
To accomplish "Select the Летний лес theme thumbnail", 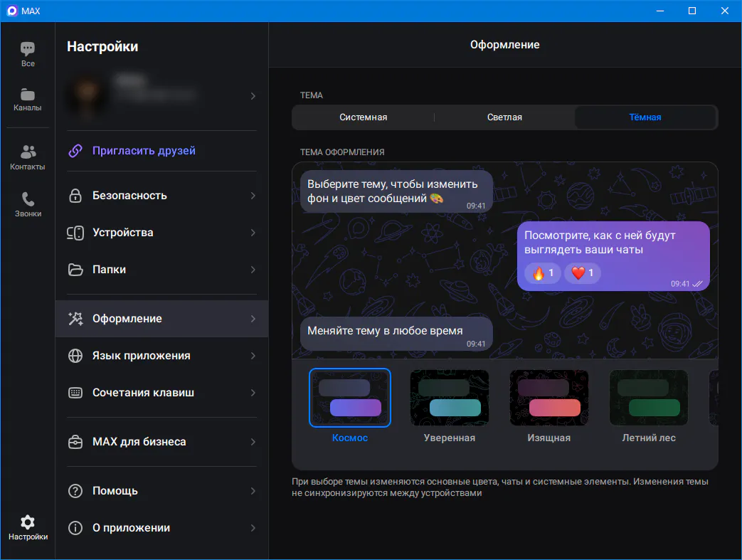I will coord(648,398).
